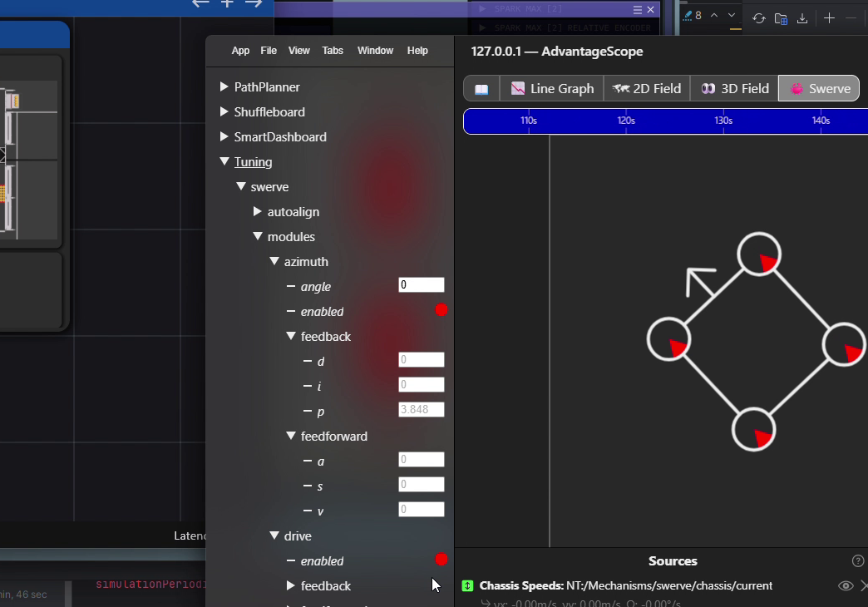Image resolution: width=868 pixels, height=607 pixels.
Task: Toggle eye icon for Chassis Speeds source
Action: (846, 585)
